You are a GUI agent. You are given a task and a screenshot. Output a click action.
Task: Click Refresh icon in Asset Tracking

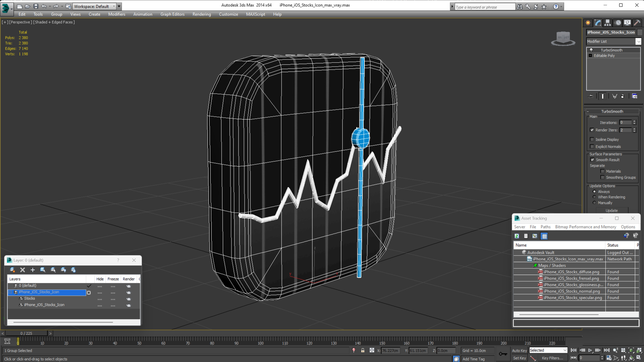click(x=517, y=236)
